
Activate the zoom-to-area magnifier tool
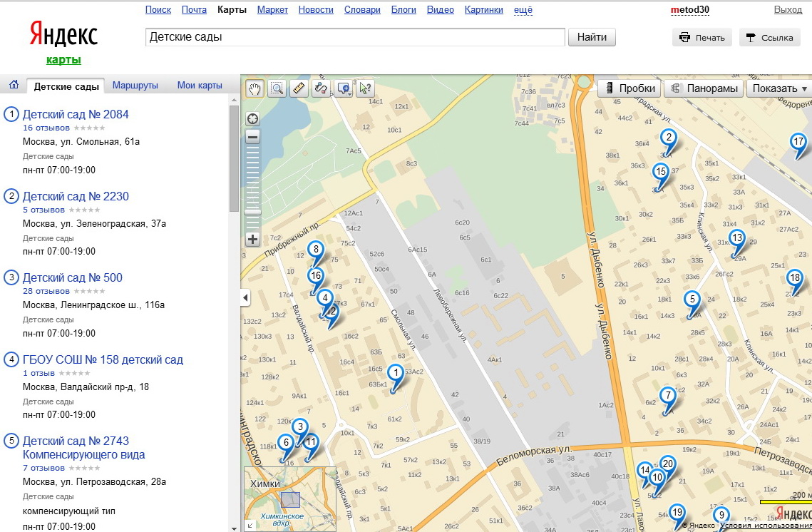[277, 88]
